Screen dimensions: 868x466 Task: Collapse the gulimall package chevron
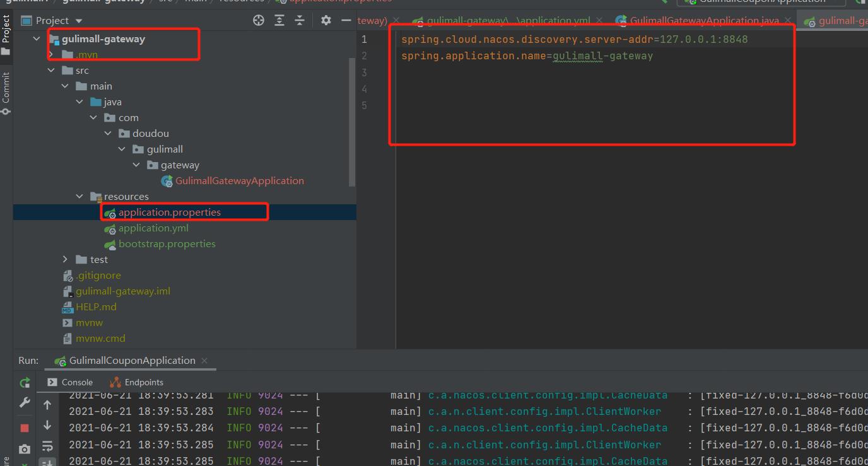pos(122,149)
